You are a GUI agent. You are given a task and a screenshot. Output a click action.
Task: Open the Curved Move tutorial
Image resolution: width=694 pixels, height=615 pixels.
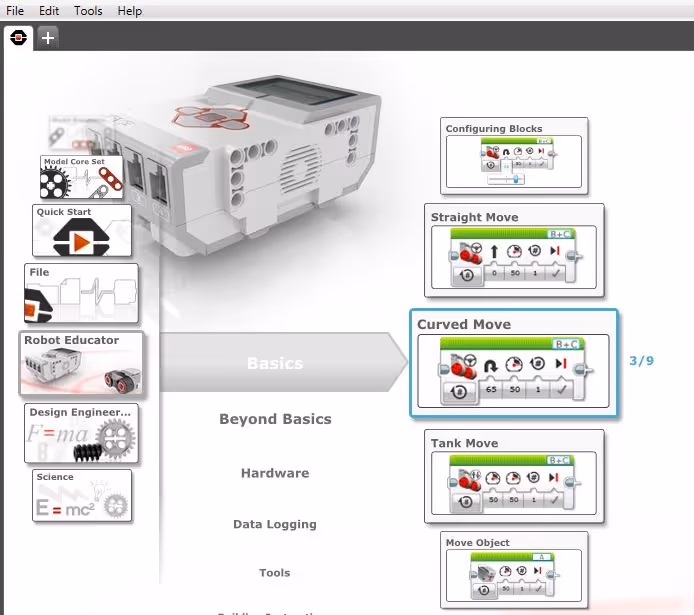(514, 363)
